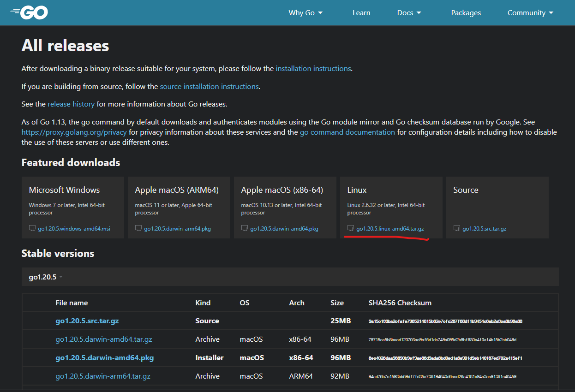The height and width of the screenshot is (392, 575).
Task: Click the src.tar.gz SHA256 checksum value
Action: tap(445, 321)
